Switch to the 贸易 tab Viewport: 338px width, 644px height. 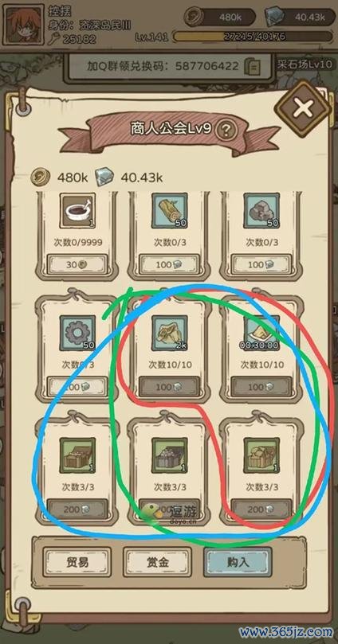pos(77,562)
